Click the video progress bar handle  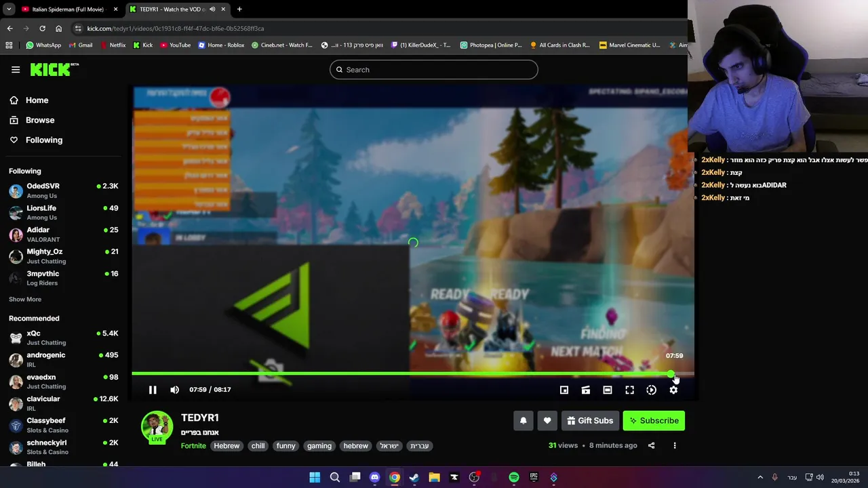click(671, 373)
